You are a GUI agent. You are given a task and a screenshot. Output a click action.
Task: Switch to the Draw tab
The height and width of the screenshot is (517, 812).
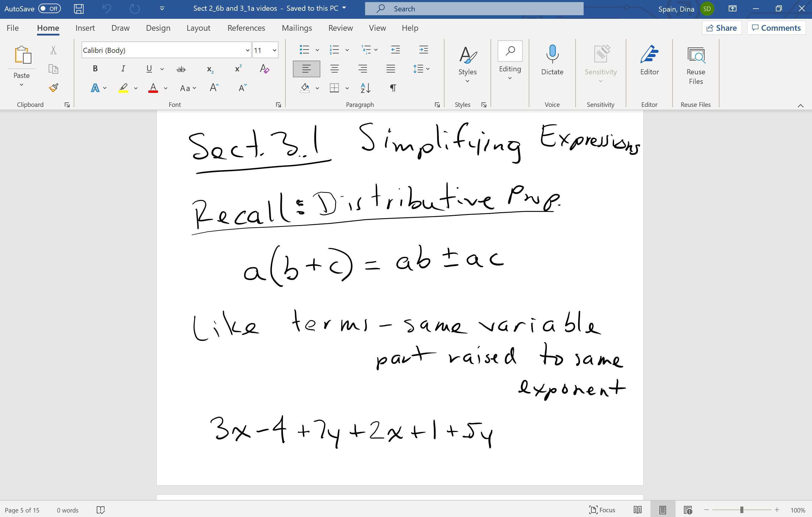pyautogui.click(x=120, y=28)
